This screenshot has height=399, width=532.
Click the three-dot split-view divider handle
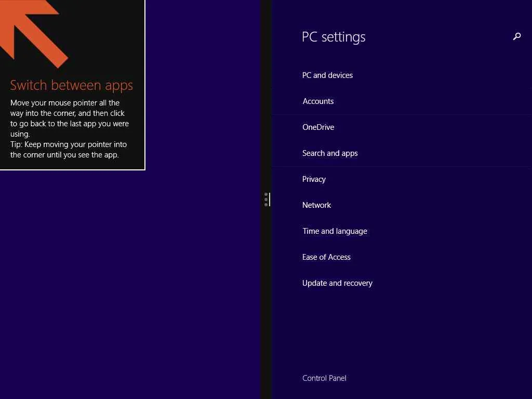267,199
